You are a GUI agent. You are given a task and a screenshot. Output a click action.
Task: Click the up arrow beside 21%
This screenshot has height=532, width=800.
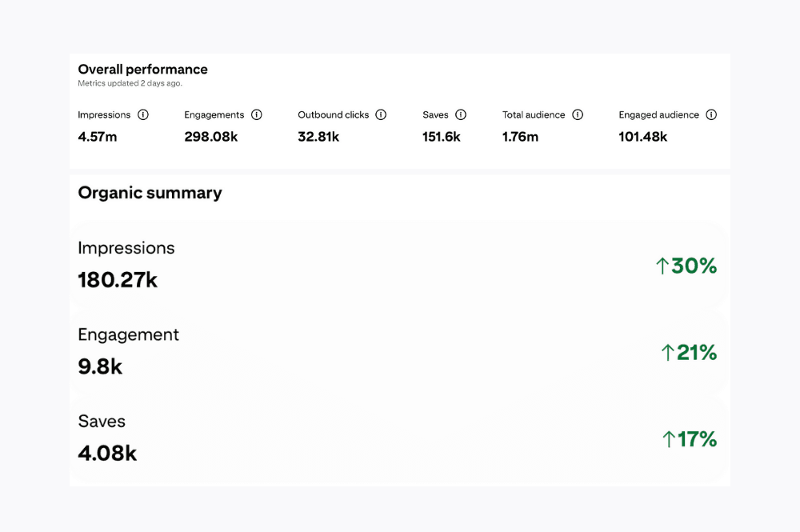pyautogui.click(x=667, y=353)
